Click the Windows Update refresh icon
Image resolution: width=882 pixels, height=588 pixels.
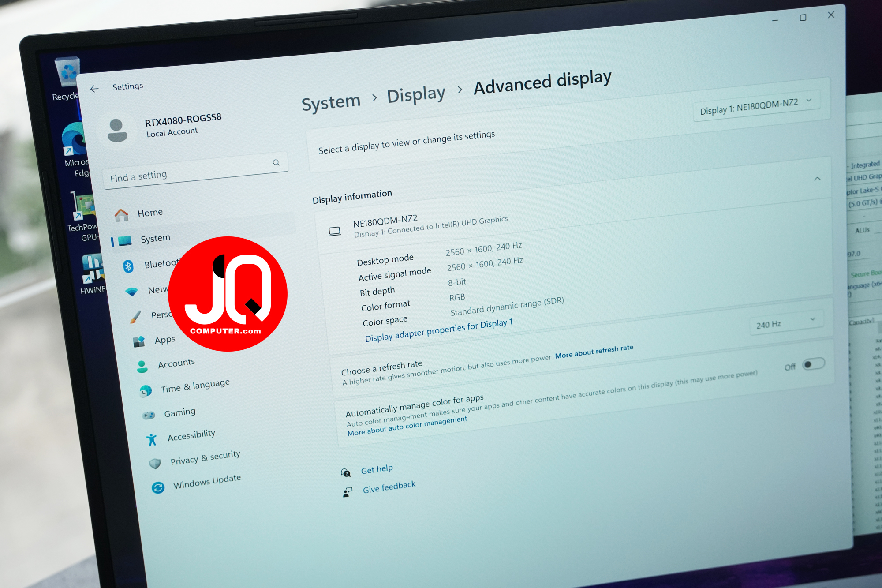(x=158, y=487)
